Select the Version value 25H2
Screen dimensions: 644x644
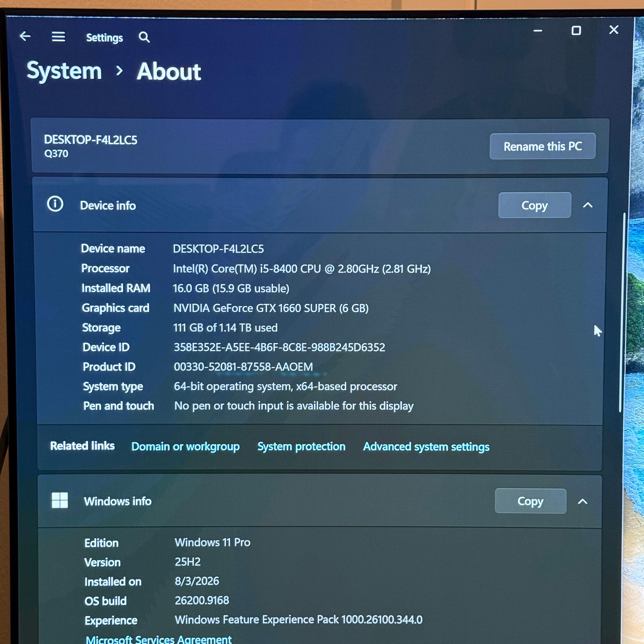point(188,562)
